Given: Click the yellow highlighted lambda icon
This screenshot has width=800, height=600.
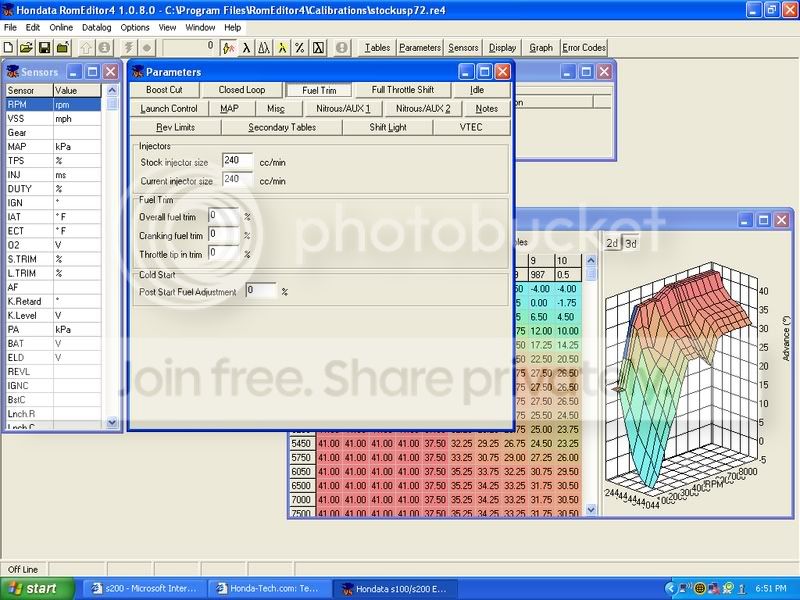Looking at the screenshot, I should click(x=282, y=47).
